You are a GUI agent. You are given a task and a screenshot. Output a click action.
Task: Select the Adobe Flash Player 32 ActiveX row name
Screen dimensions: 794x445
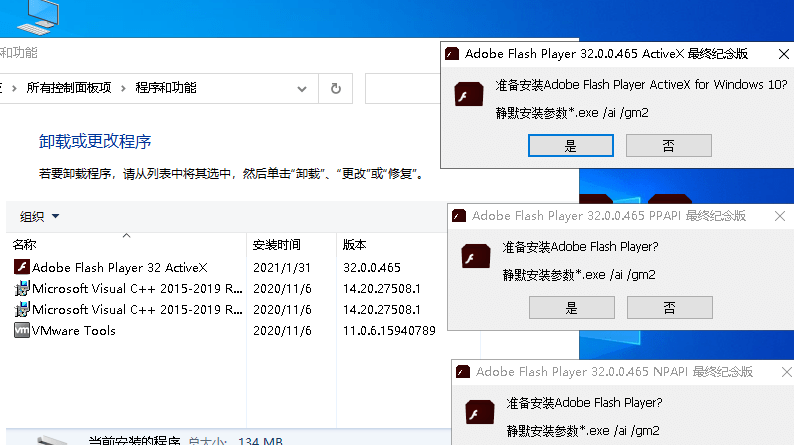pos(120,267)
